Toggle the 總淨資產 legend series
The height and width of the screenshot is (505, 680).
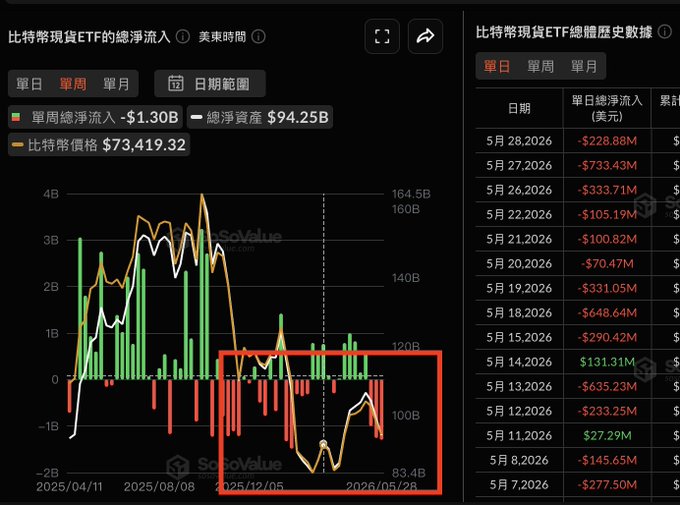click(x=260, y=117)
